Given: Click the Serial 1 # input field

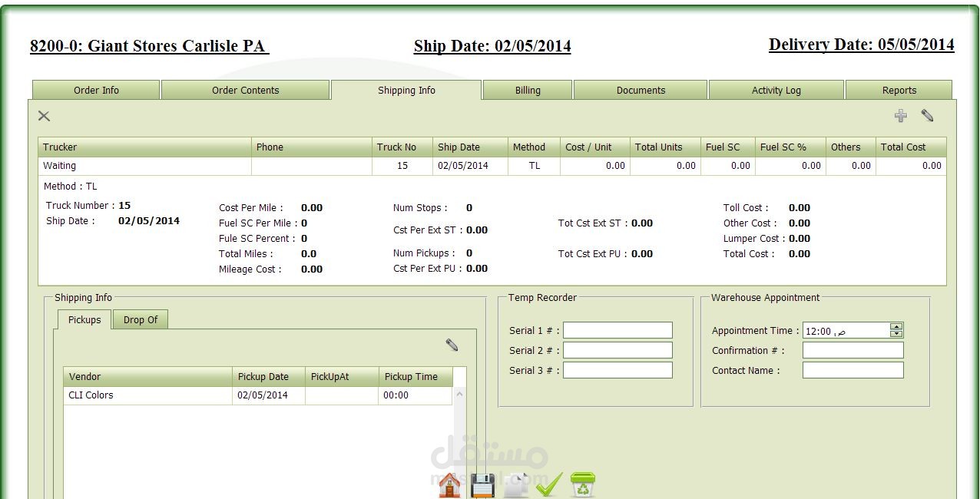Looking at the screenshot, I should [x=617, y=330].
